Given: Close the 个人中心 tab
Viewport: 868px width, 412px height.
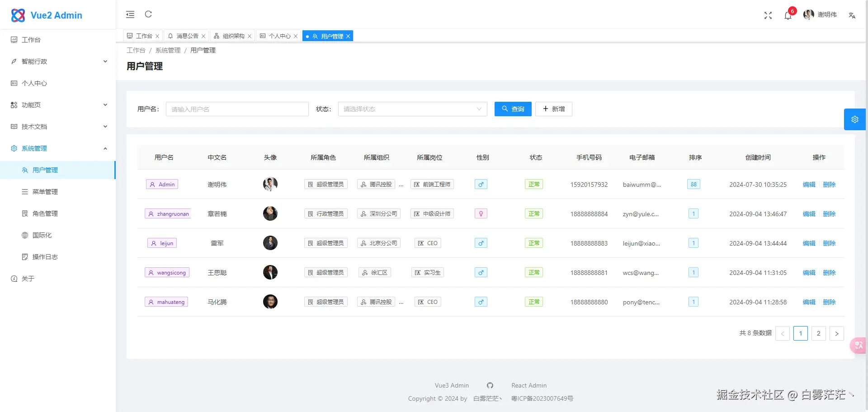Looking at the screenshot, I should click(x=296, y=36).
